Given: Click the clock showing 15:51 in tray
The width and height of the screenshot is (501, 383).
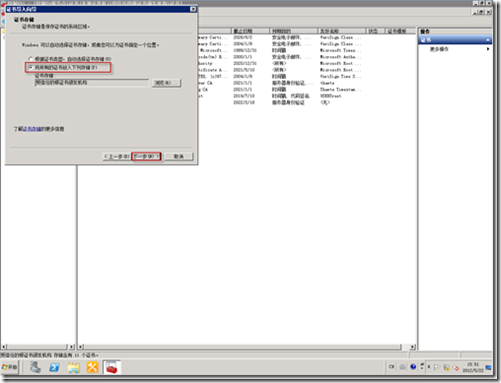Looking at the screenshot, I should 473,367.
